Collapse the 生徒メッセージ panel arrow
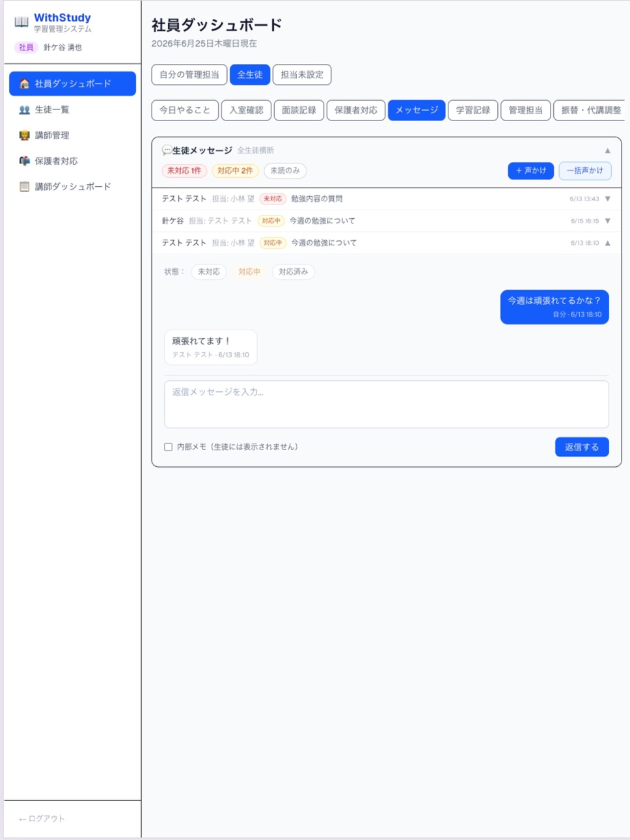 pos(607,150)
